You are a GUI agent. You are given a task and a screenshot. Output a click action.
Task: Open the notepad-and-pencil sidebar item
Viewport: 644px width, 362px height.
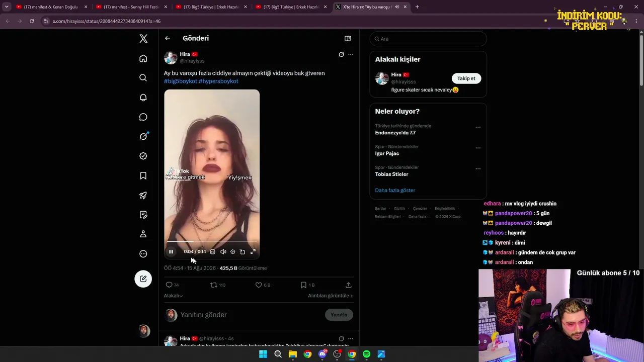(x=143, y=215)
